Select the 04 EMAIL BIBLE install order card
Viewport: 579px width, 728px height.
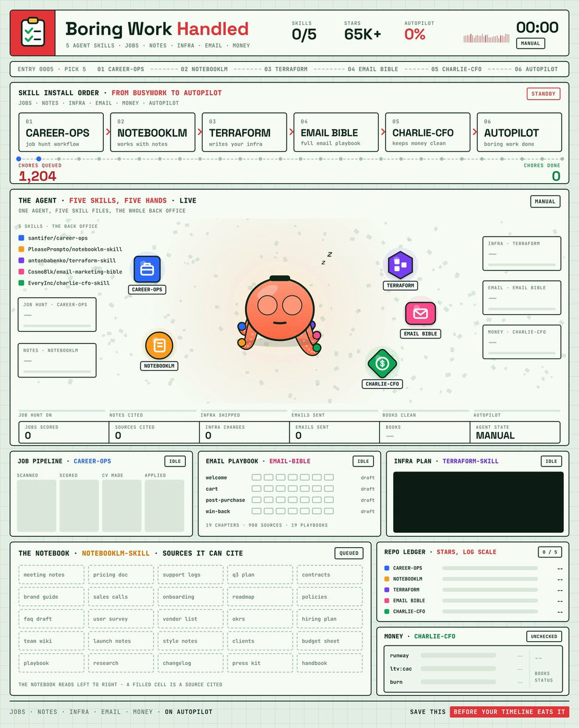click(x=336, y=132)
